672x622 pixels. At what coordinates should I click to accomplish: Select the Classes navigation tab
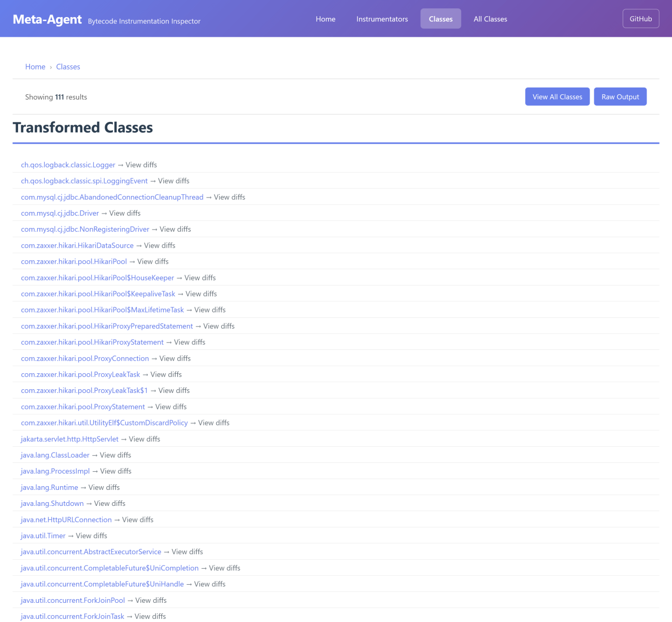click(440, 19)
